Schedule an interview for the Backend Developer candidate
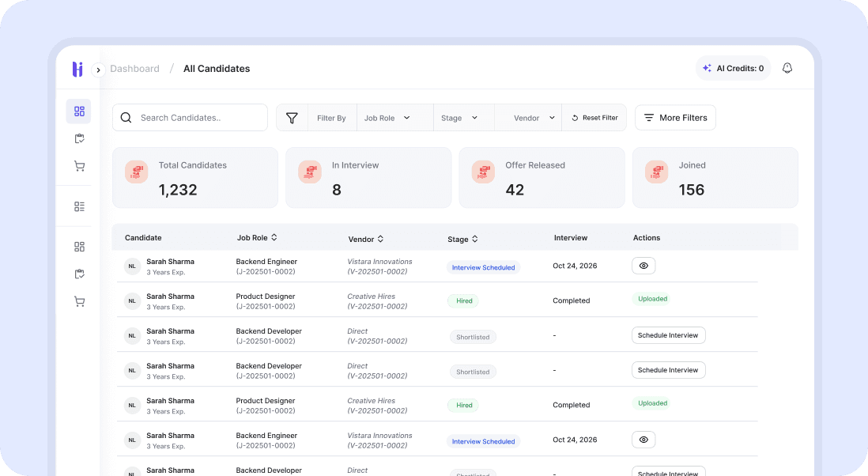The image size is (868, 476). (x=668, y=334)
